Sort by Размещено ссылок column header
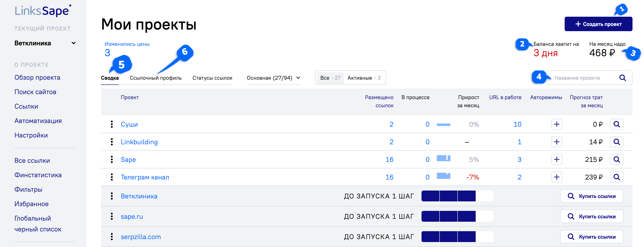644x247 pixels. click(x=379, y=101)
